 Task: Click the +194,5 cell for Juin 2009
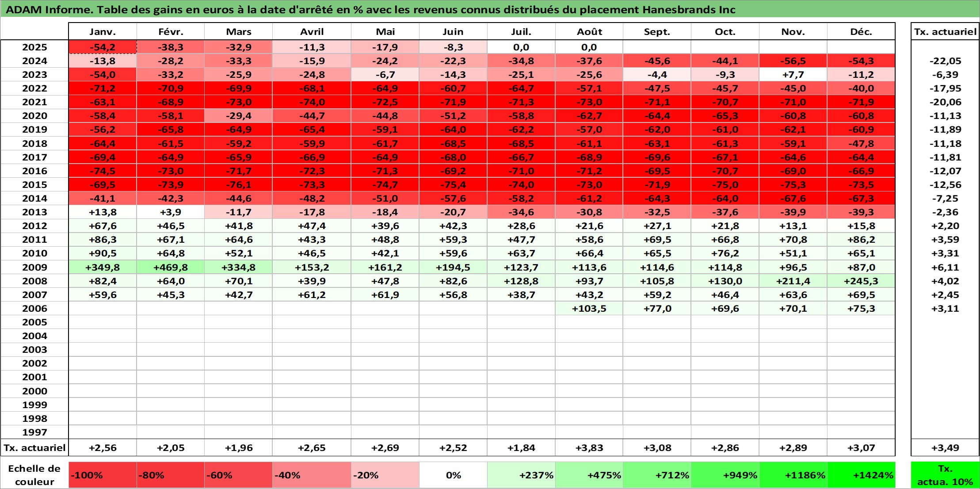click(x=453, y=267)
